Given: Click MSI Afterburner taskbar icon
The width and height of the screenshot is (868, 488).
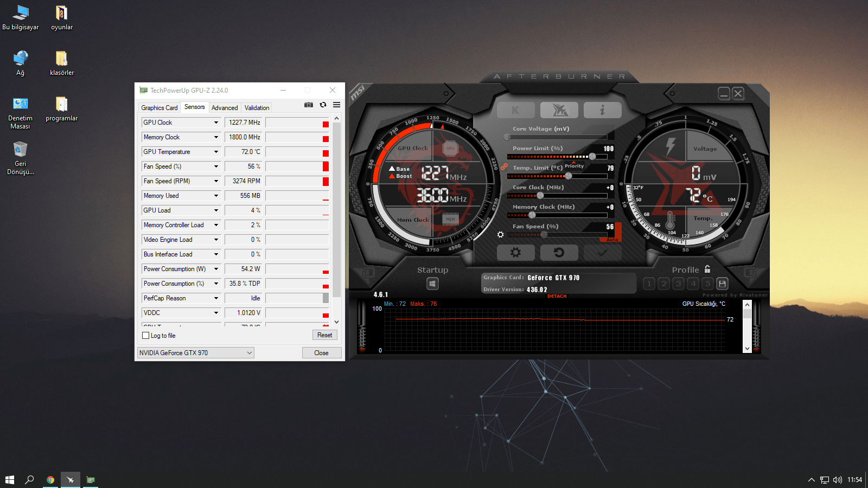Looking at the screenshot, I should [71, 480].
